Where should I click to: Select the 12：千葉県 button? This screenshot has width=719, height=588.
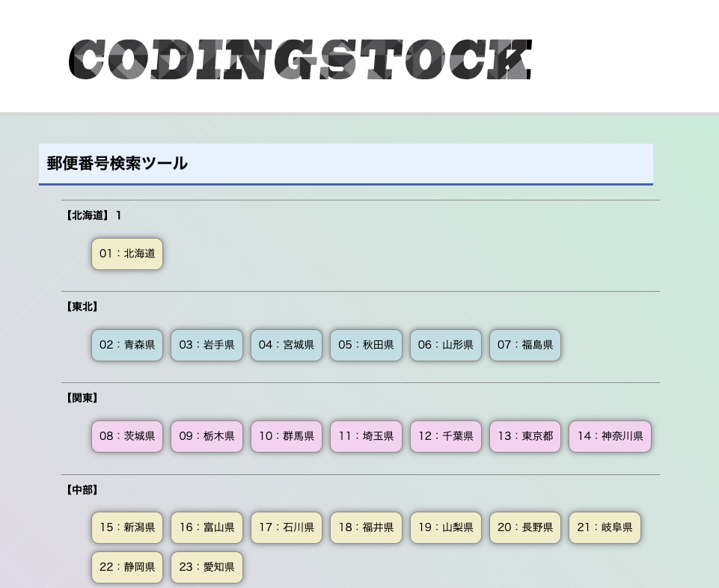pyautogui.click(x=446, y=436)
